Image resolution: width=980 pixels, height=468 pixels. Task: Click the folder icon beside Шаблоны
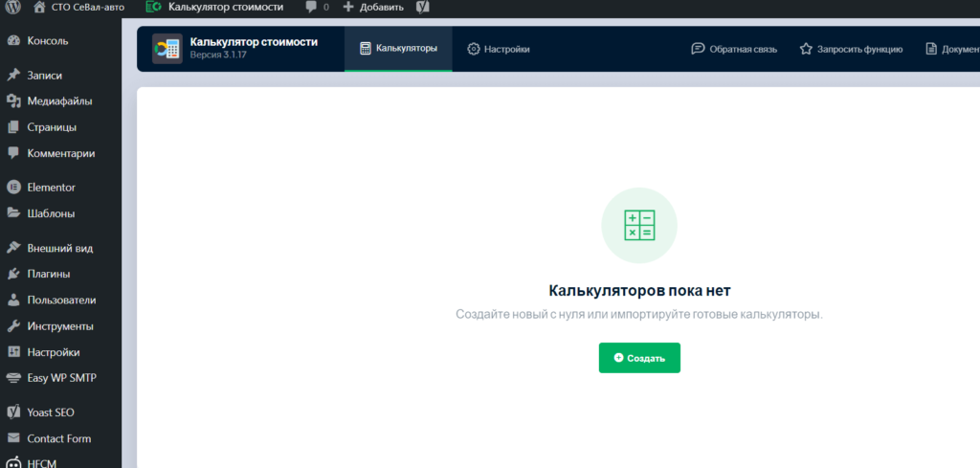click(x=13, y=213)
